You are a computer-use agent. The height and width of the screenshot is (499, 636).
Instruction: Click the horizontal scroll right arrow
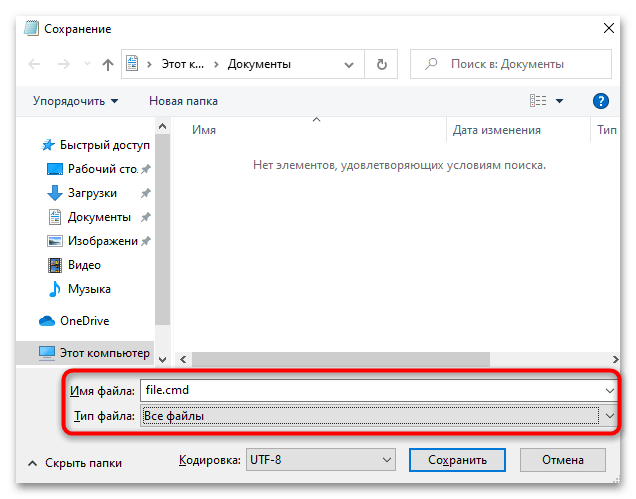click(615, 359)
